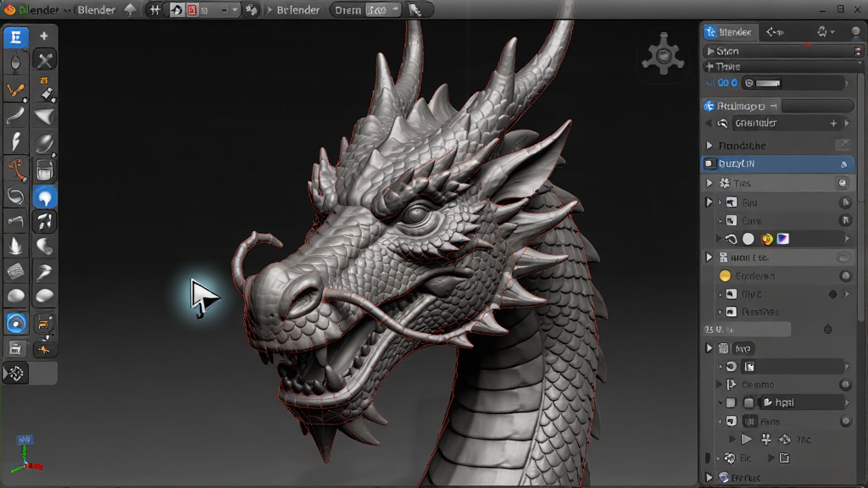Image resolution: width=868 pixels, height=488 pixels.
Task: Switch to the Blender panel tab
Action: (x=728, y=32)
